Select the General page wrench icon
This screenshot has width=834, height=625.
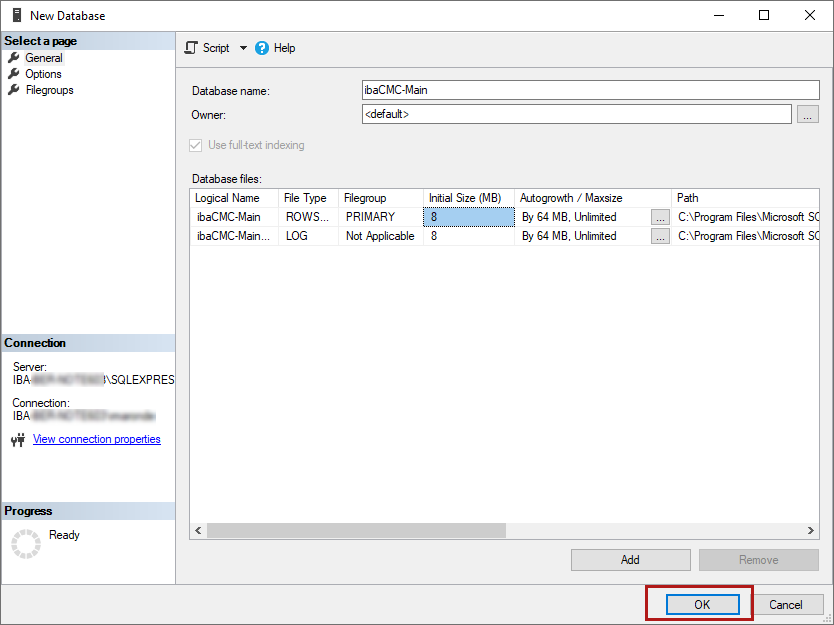14,58
